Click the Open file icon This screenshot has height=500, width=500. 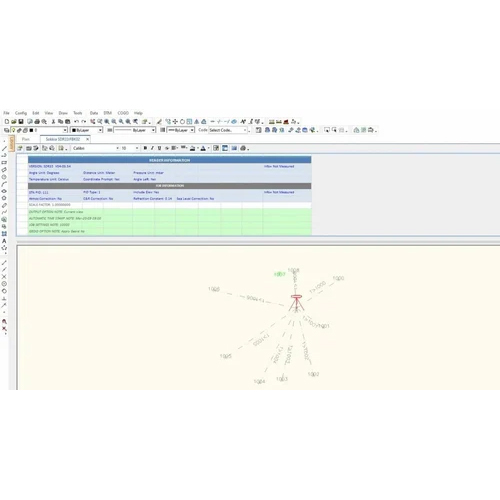tap(14, 122)
